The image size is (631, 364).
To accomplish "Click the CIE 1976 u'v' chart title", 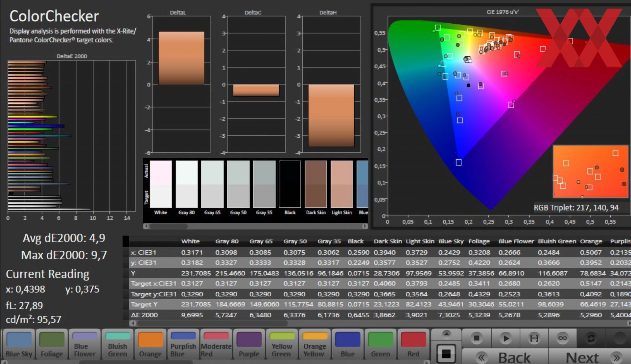I will [502, 12].
